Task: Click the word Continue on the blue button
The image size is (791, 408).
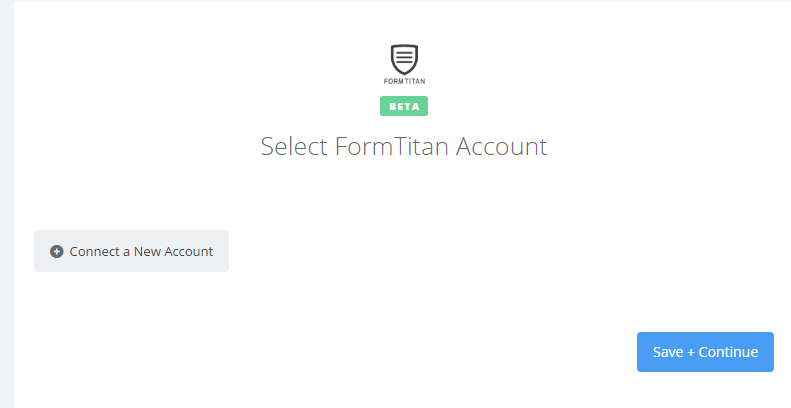Action: click(x=728, y=352)
